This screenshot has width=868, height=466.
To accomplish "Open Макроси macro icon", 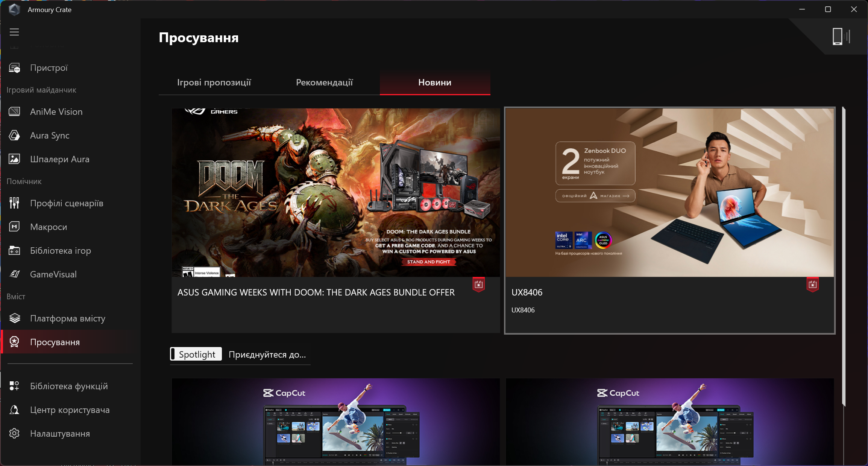I will [x=14, y=227].
